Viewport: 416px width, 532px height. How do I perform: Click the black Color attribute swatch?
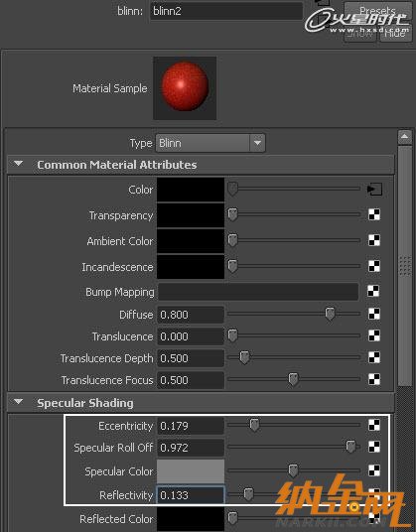tap(191, 190)
